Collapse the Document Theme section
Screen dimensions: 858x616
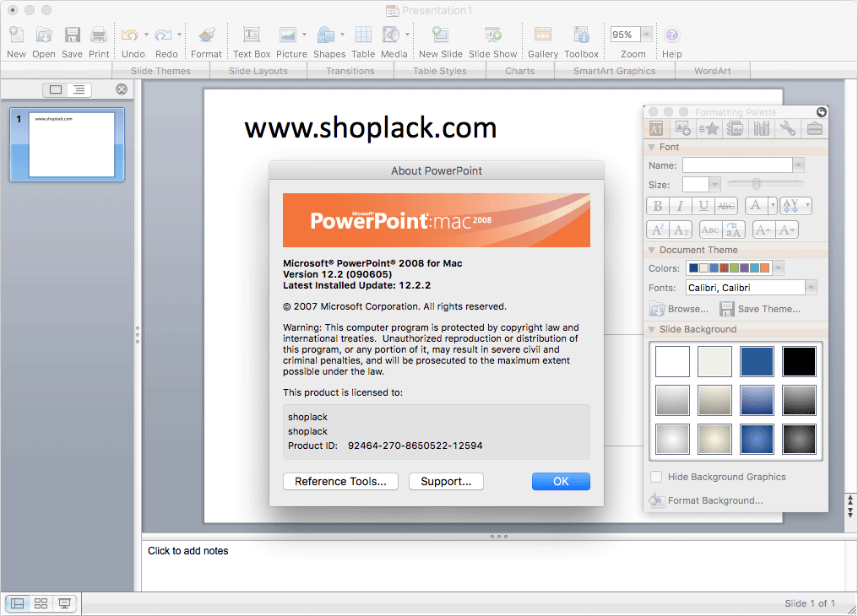tap(652, 250)
